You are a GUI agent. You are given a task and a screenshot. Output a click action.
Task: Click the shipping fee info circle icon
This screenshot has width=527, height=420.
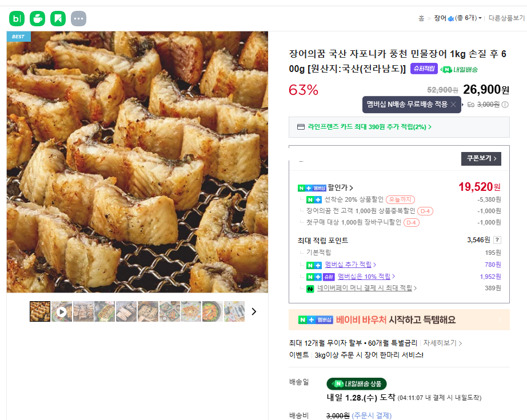click(x=505, y=105)
